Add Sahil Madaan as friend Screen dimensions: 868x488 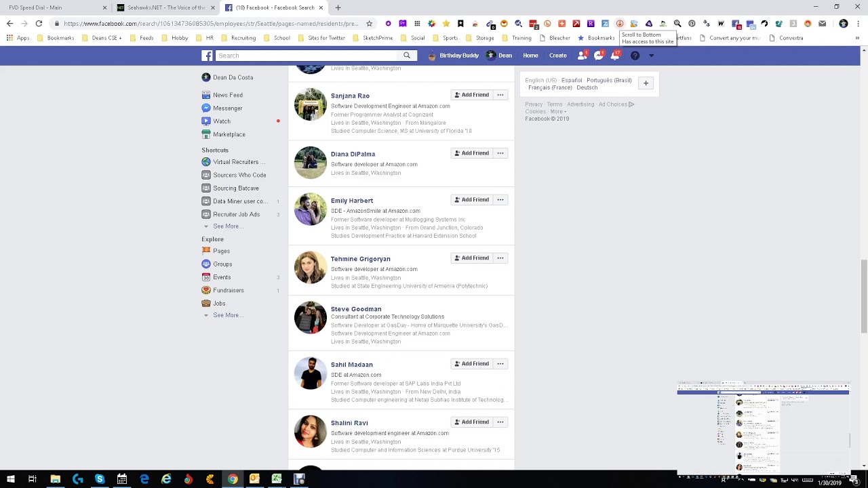coord(471,364)
